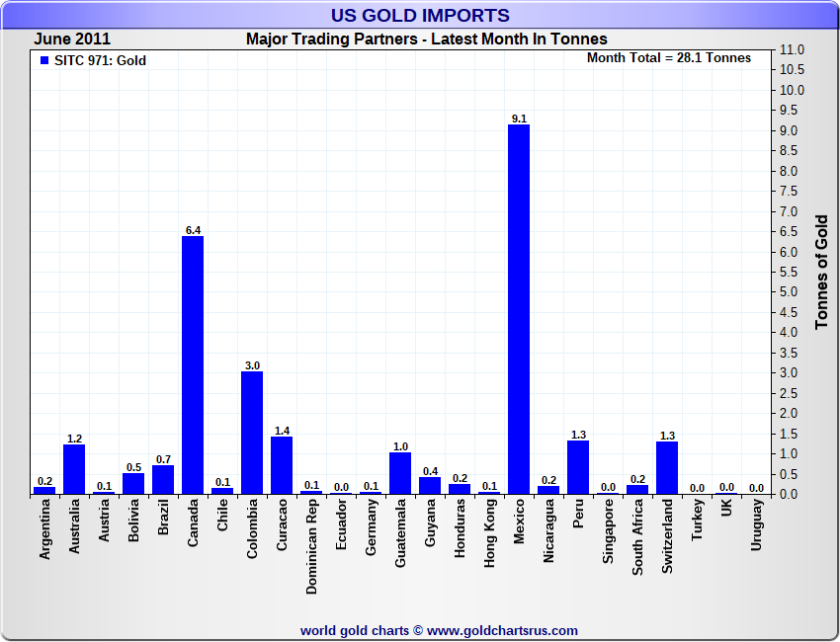This screenshot has width=840, height=642.
Task: Click the Canada bar in the chart
Action: pos(193,364)
